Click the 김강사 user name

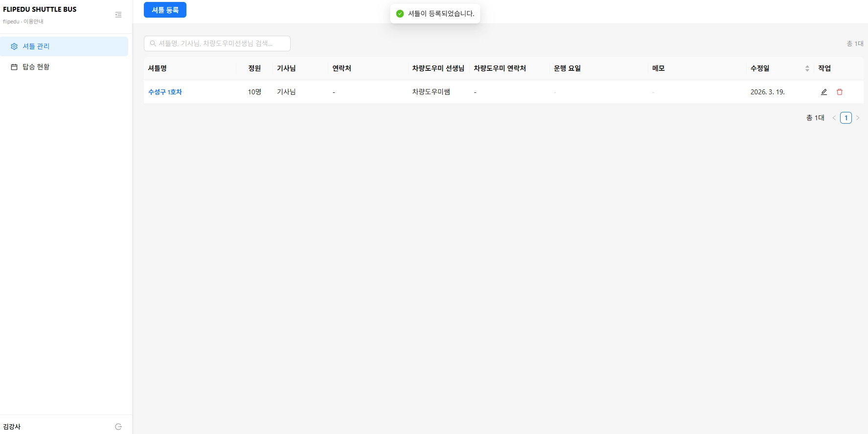pos(12,427)
